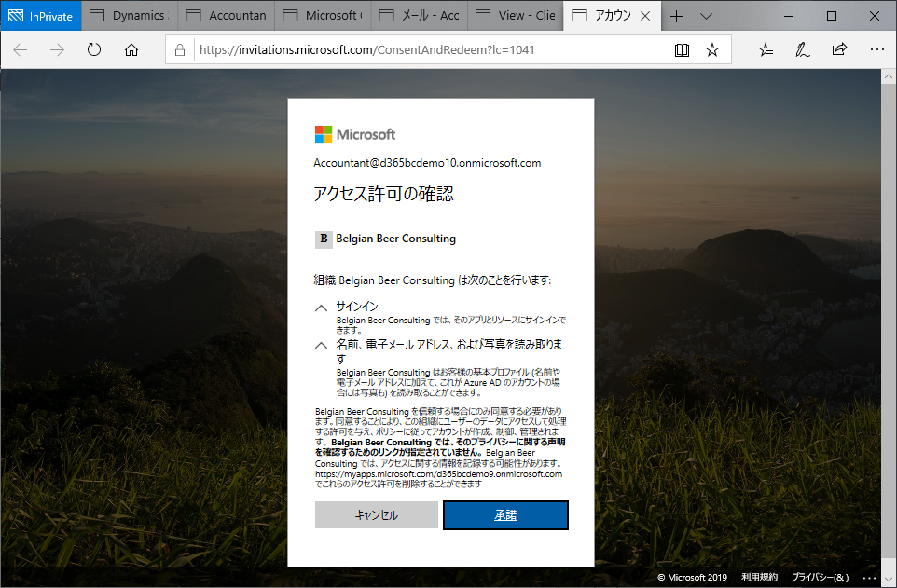
Task: Click the Microsoft logo
Action: coord(355,134)
